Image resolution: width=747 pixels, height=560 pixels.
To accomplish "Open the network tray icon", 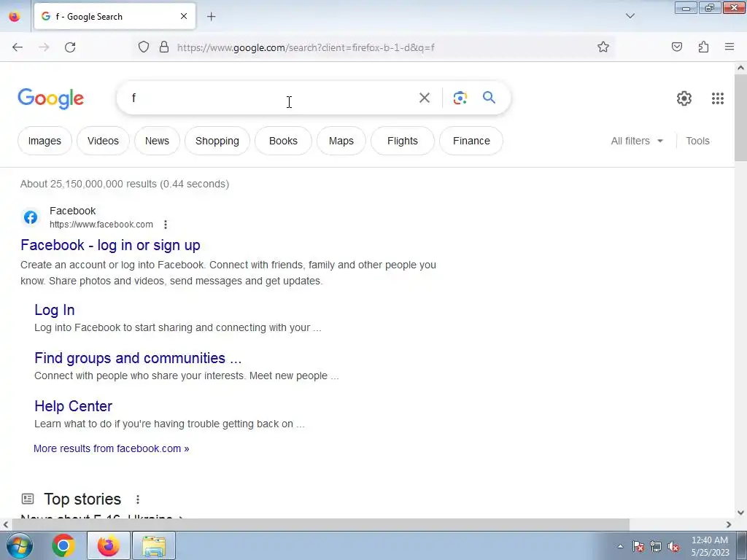I will tap(656, 546).
